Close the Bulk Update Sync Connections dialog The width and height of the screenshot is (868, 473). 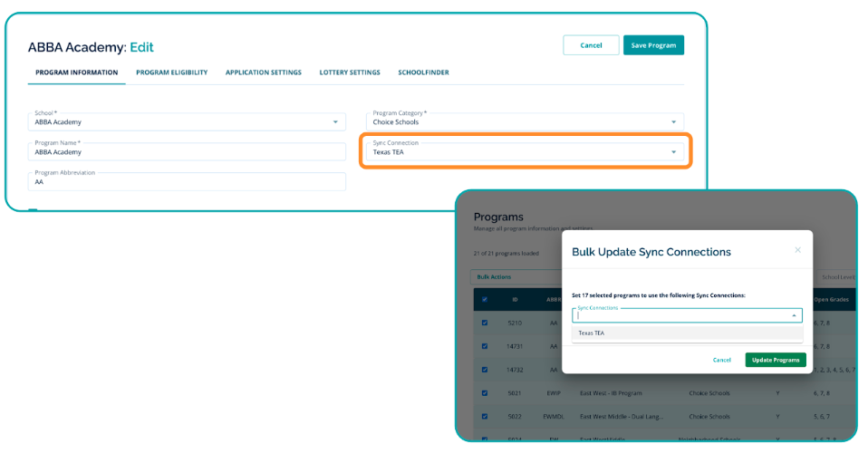[797, 250]
